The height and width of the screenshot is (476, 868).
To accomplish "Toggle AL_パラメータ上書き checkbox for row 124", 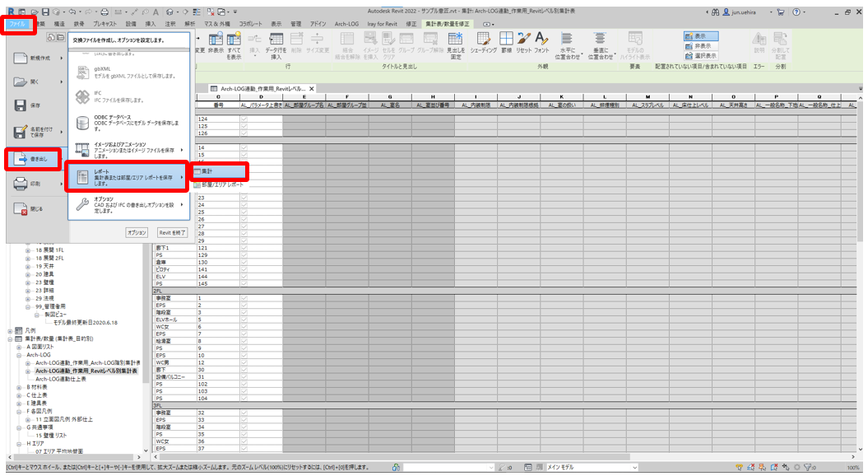I will [x=244, y=119].
